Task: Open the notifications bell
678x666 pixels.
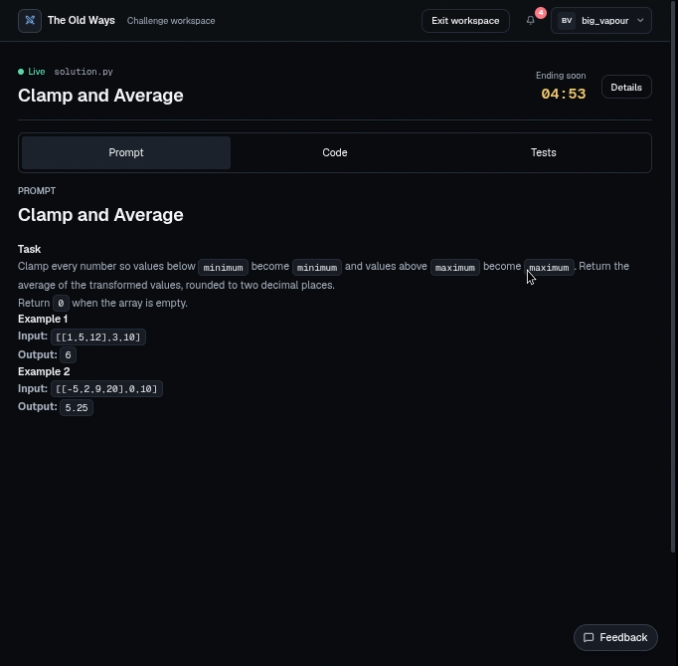Action: pos(531,20)
